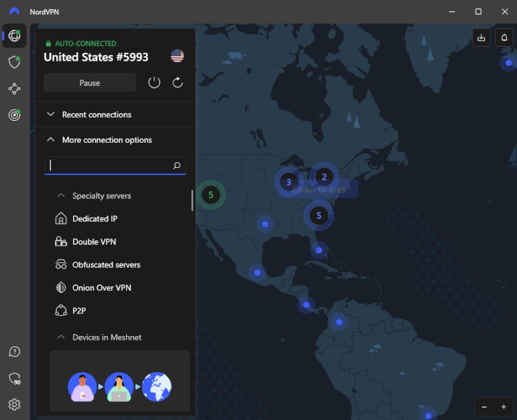Click the server list scrollbar

(192, 200)
